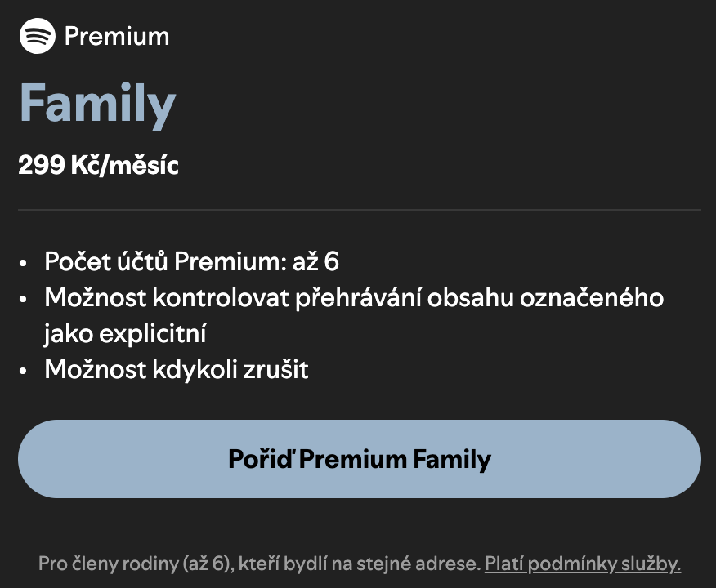
Task: Open the "Platí podmínky služby" link
Action: pyautogui.click(x=583, y=563)
